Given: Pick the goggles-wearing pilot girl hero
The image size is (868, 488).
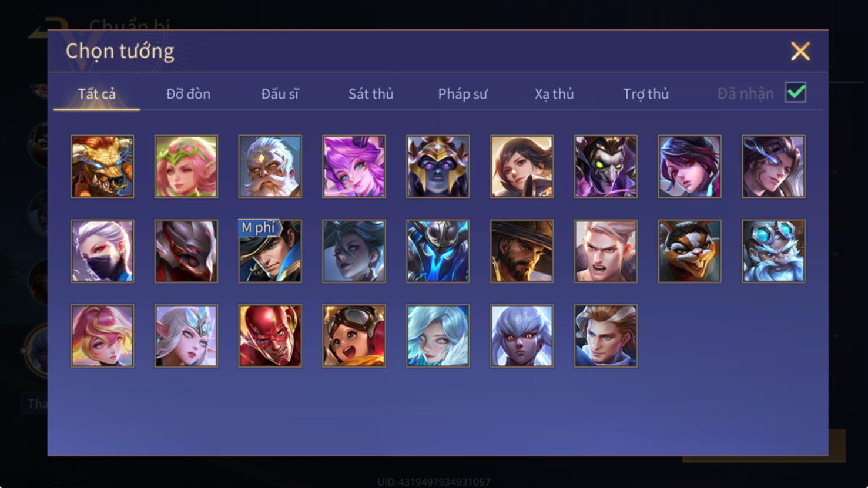Looking at the screenshot, I should click(354, 336).
